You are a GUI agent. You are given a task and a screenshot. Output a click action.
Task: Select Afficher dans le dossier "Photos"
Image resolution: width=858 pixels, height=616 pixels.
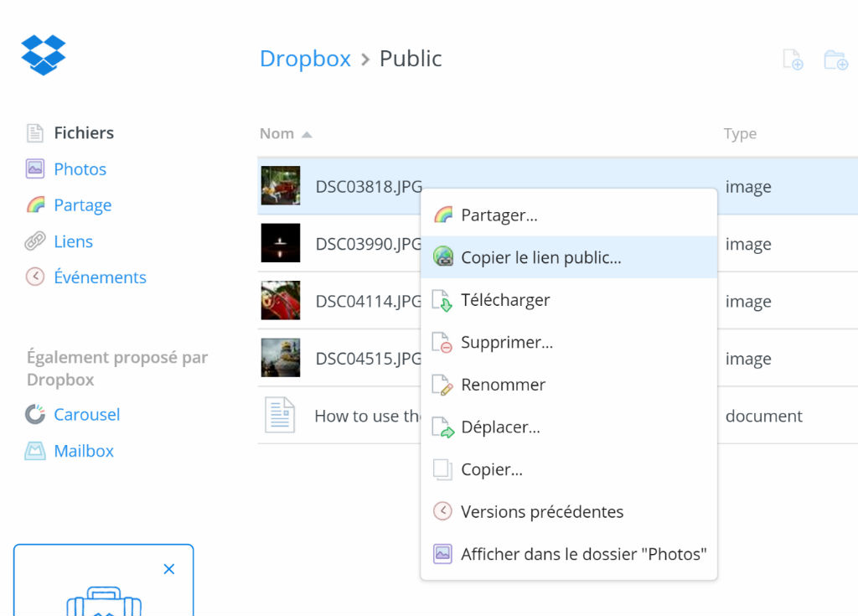click(569, 554)
